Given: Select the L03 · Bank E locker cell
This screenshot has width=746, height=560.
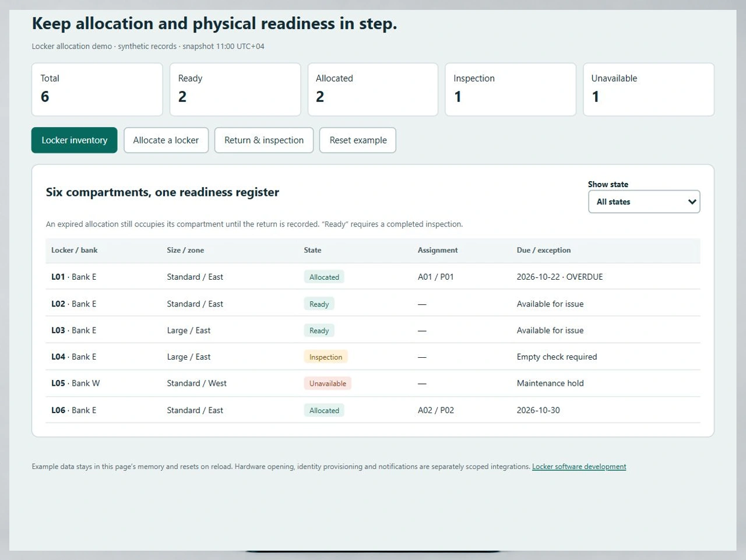Looking at the screenshot, I should 74,330.
